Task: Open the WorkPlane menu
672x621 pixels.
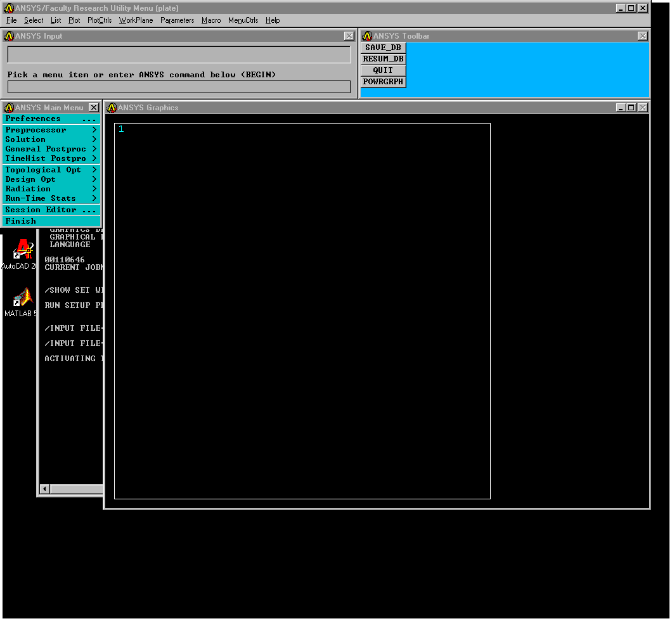Action: (136, 20)
